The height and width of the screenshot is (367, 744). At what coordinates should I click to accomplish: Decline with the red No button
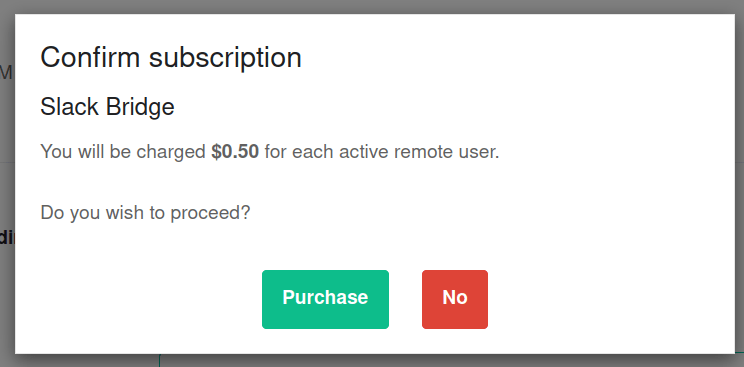(x=455, y=299)
